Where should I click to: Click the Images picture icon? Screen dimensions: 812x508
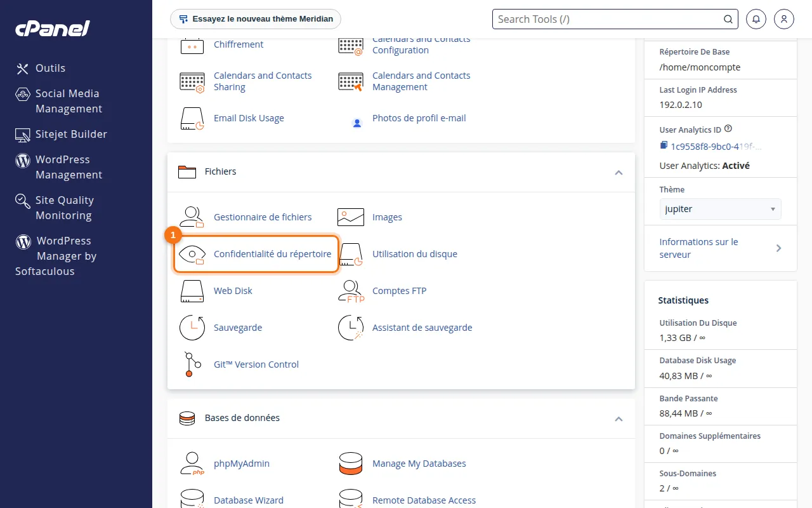click(351, 217)
